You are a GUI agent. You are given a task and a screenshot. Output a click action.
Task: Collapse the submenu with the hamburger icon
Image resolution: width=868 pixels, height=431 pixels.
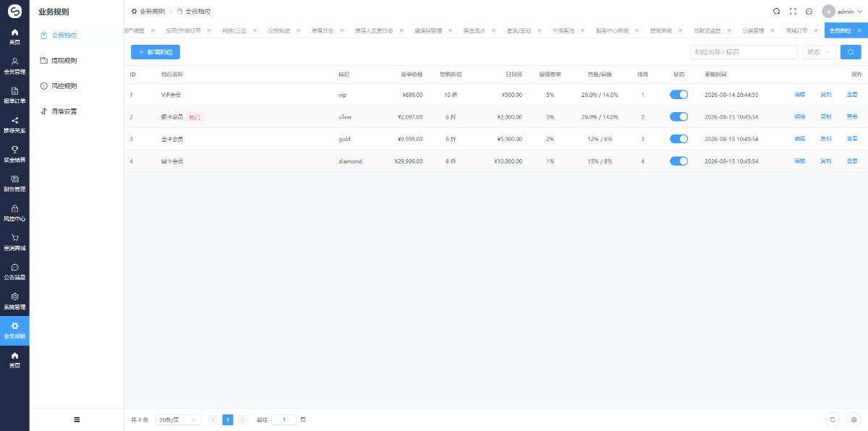(77, 419)
